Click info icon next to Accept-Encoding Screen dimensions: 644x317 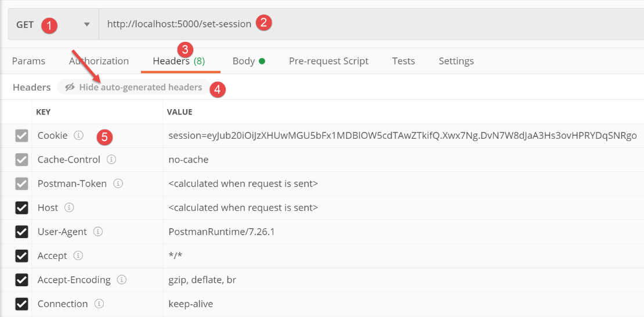(x=122, y=280)
